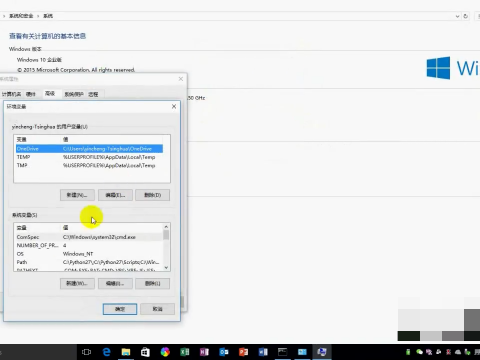Open the Windows Store taskbar icon
This screenshot has height=360, width=480.
point(145,352)
